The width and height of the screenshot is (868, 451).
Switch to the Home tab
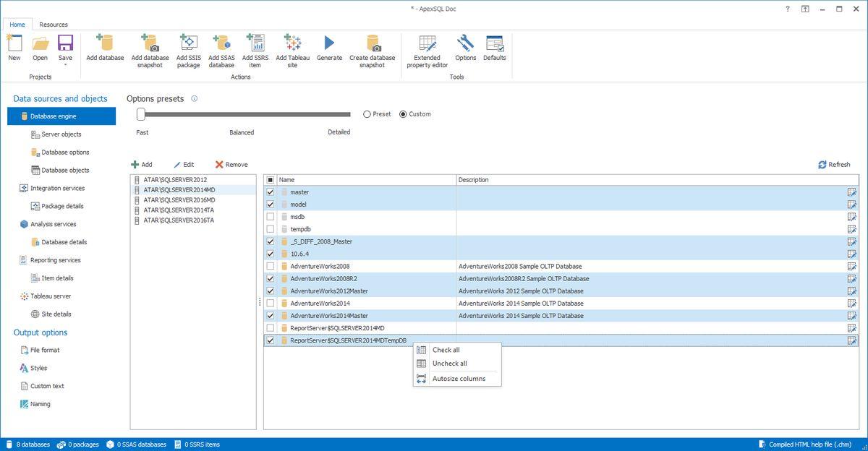click(17, 25)
